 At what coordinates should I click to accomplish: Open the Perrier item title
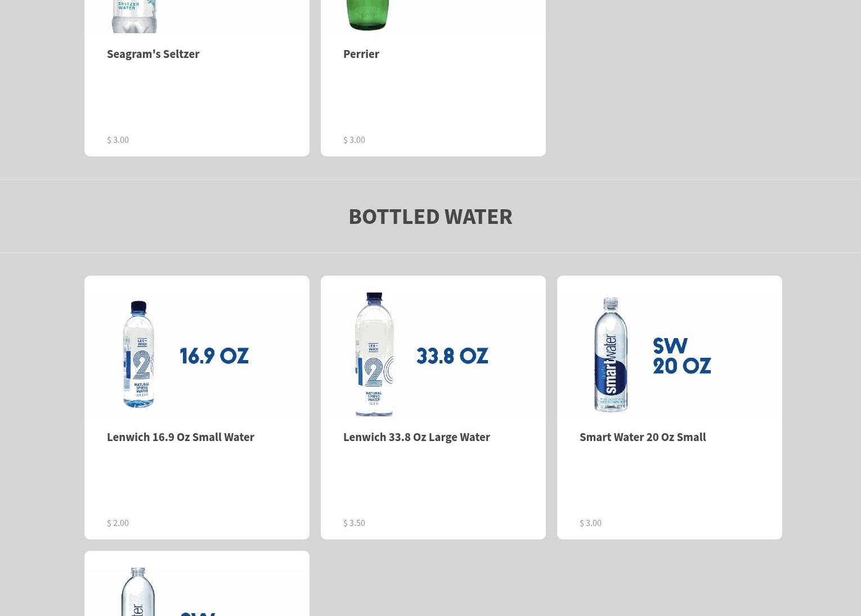coord(361,53)
